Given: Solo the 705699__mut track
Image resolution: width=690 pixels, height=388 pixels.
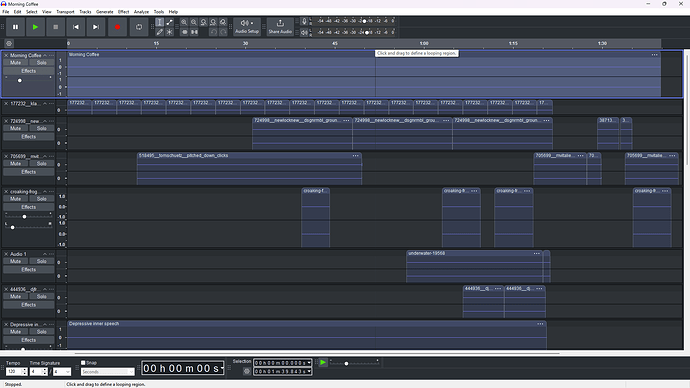Looking at the screenshot, I should point(41,164).
